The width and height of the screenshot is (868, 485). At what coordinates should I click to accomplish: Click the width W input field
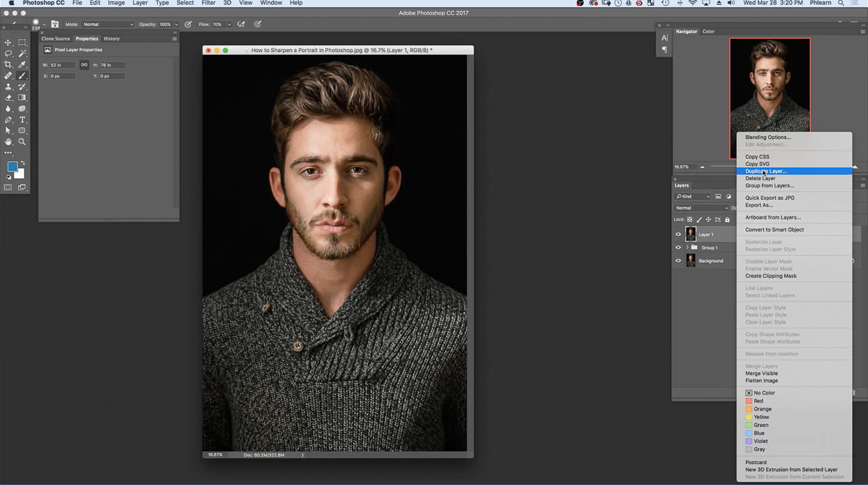pyautogui.click(x=62, y=65)
